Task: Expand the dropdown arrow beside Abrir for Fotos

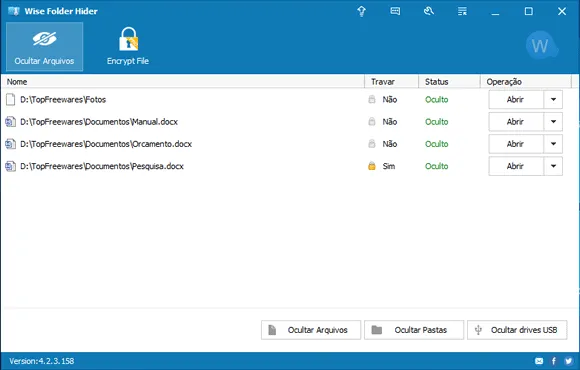Action: [x=553, y=100]
